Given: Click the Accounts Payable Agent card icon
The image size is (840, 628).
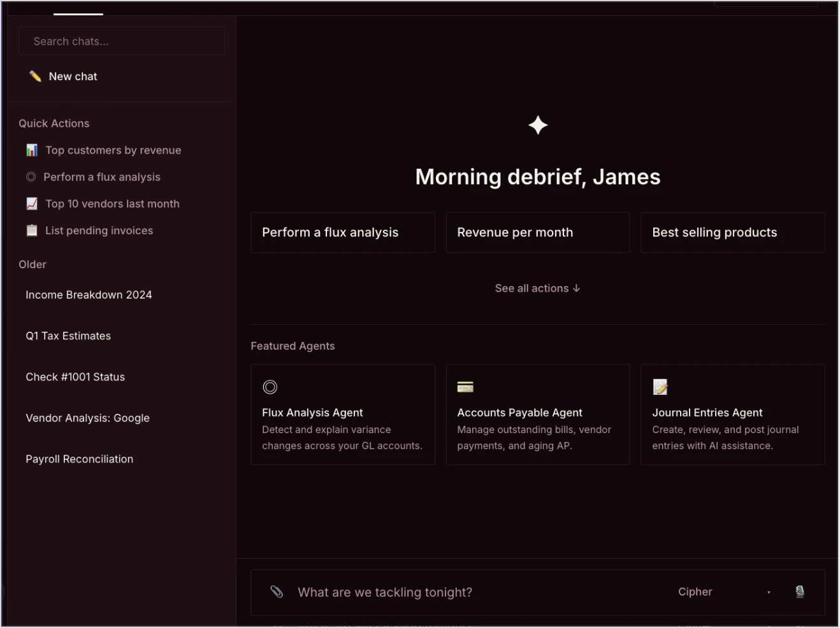Looking at the screenshot, I should click(x=465, y=387).
